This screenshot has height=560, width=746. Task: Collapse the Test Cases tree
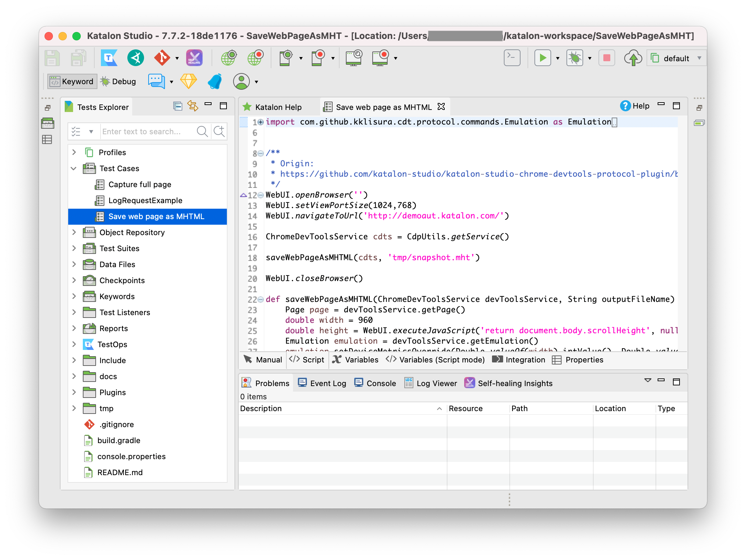click(74, 168)
